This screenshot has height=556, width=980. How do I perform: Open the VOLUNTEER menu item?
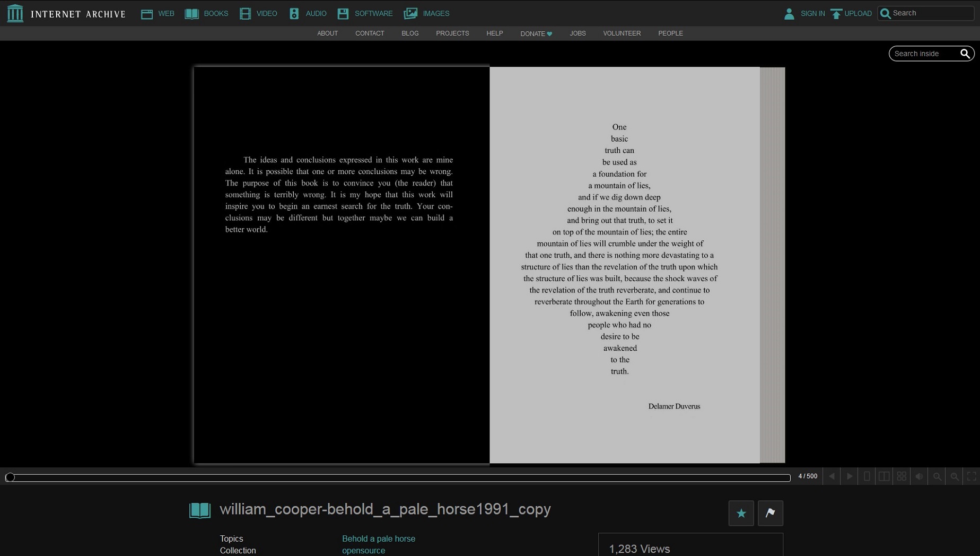point(622,33)
